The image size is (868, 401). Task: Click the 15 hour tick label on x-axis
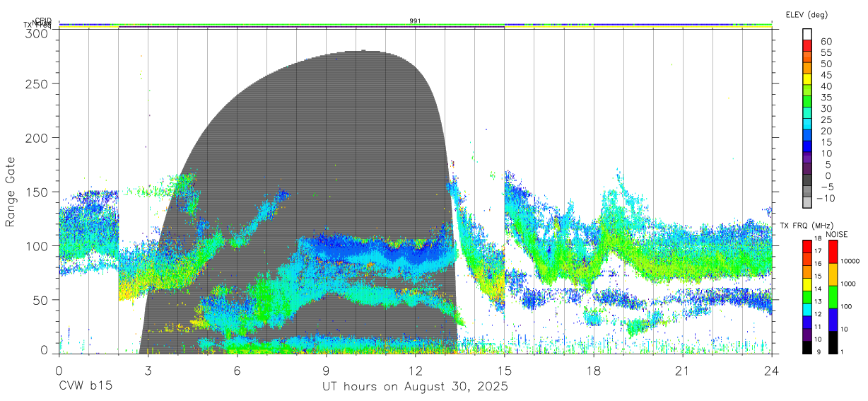505,370
